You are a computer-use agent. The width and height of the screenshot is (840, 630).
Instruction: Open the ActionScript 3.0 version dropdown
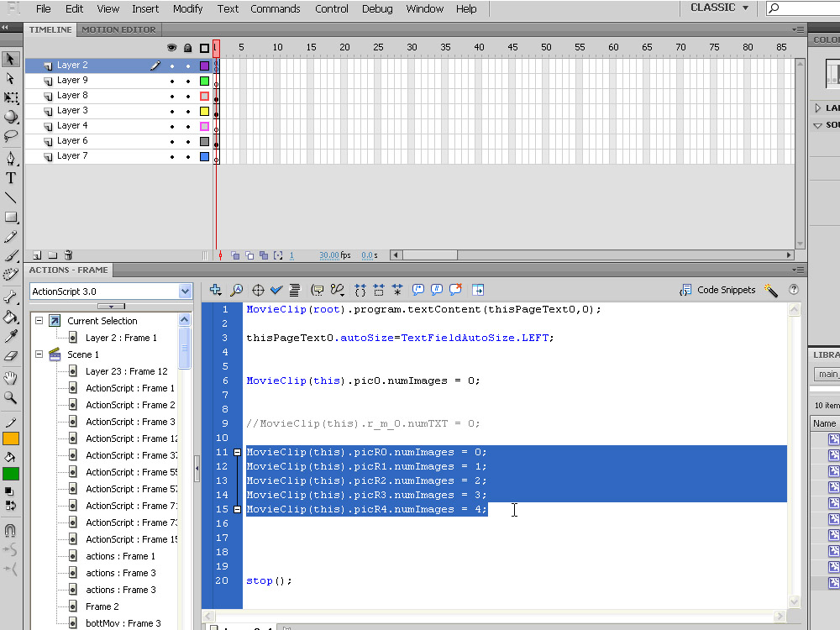point(111,291)
